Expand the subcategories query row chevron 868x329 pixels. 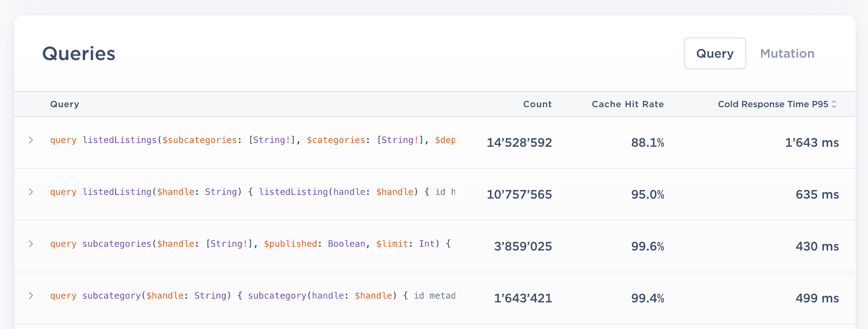point(31,244)
